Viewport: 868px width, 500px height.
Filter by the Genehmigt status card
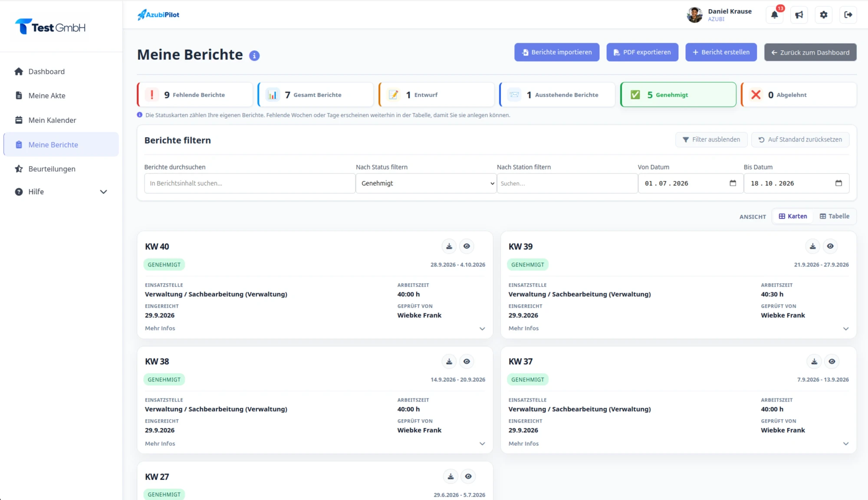pyautogui.click(x=678, y=95)
